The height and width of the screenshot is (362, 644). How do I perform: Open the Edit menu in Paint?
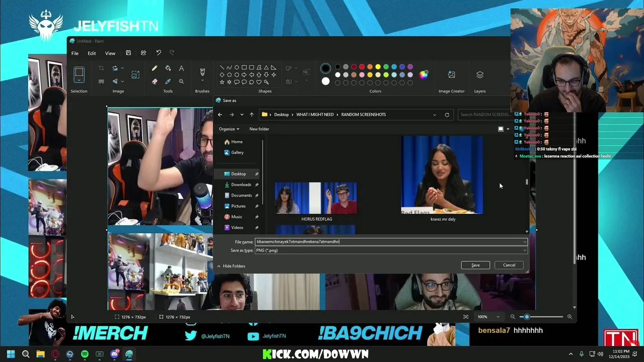tap(92, 53)
